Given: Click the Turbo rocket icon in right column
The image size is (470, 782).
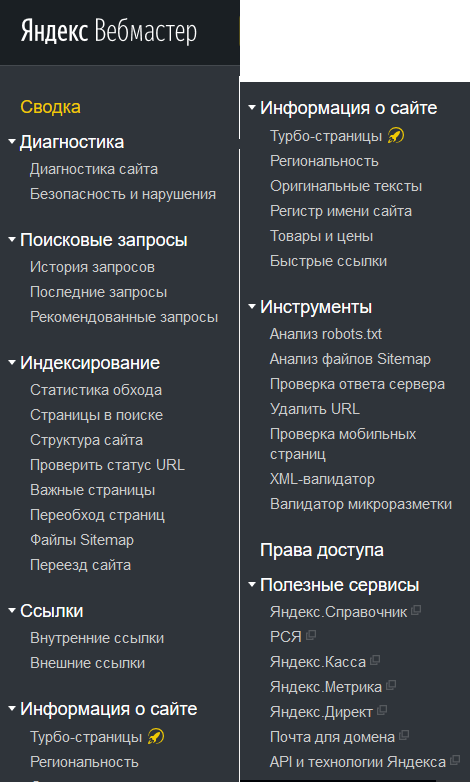Looking at the screenshot, I should click(x=396, y=136).
